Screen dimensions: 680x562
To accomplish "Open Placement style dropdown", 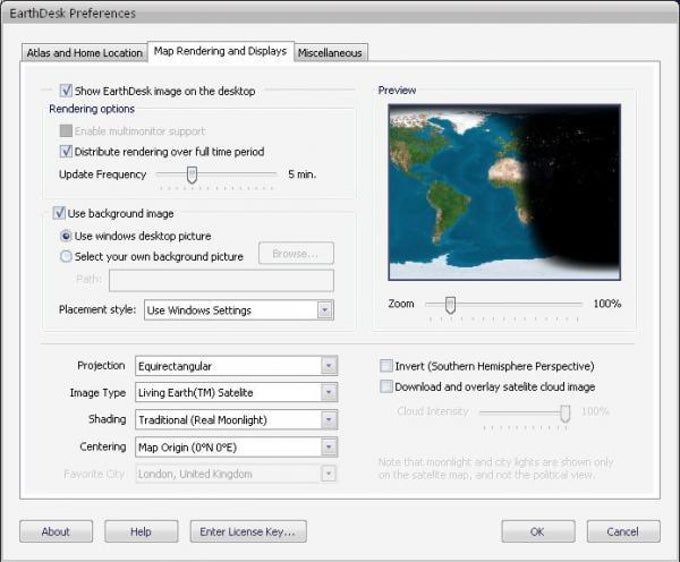I will pyautogui.click(x=239, y=310).
